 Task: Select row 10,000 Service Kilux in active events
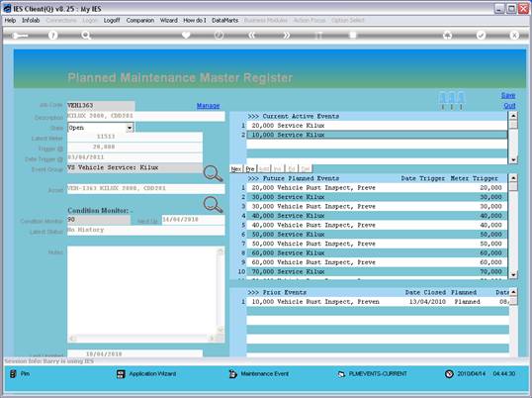(377, 135)
